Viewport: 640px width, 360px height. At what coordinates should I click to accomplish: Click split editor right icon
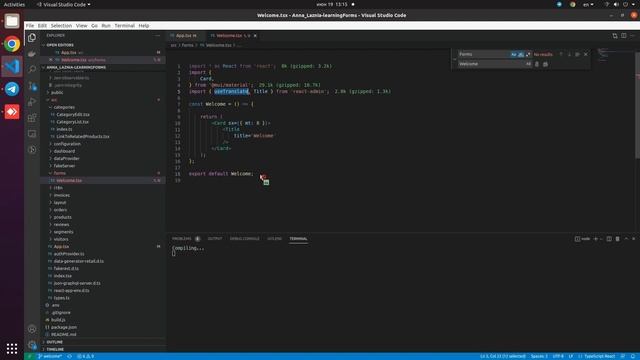coord(624,36)
